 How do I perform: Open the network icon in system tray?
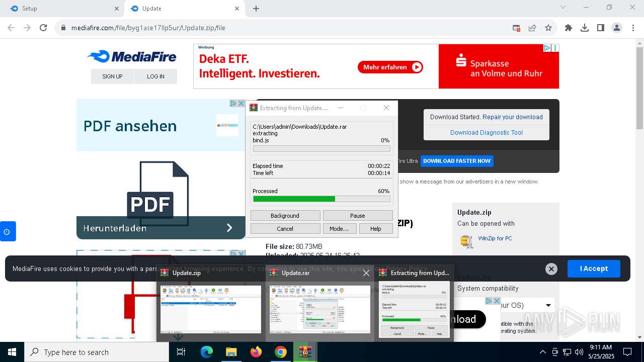pos(567,352)
